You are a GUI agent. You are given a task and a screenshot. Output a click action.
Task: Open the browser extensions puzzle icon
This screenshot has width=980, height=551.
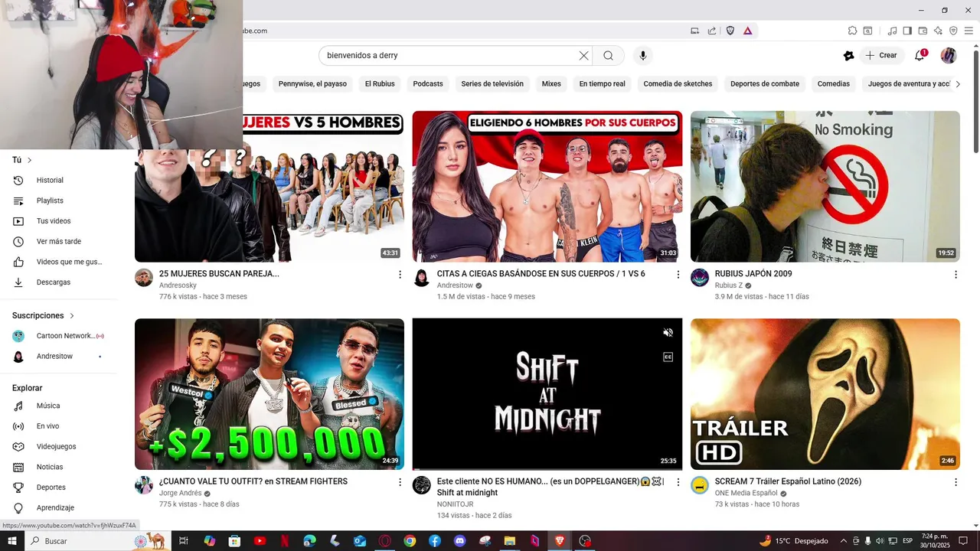[852, 31]
